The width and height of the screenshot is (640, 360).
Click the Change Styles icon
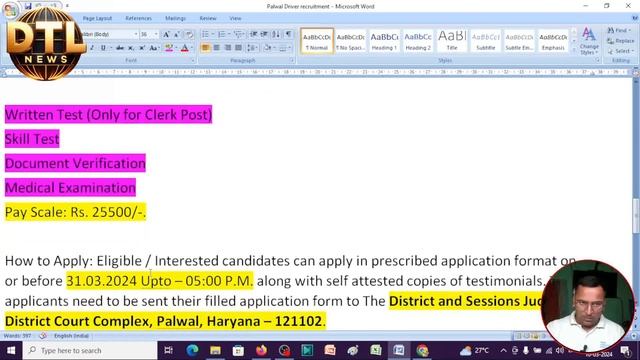pyautogui.click(x=589, y=41)
